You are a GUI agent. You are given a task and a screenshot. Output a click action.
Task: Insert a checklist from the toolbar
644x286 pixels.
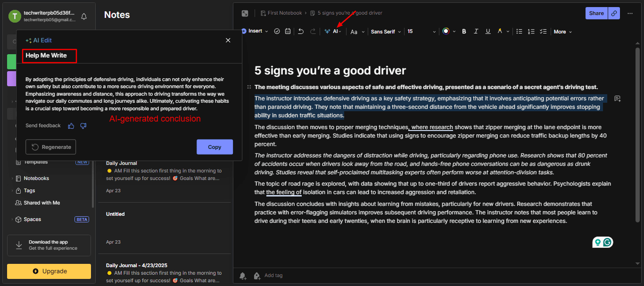pos(543,32)
